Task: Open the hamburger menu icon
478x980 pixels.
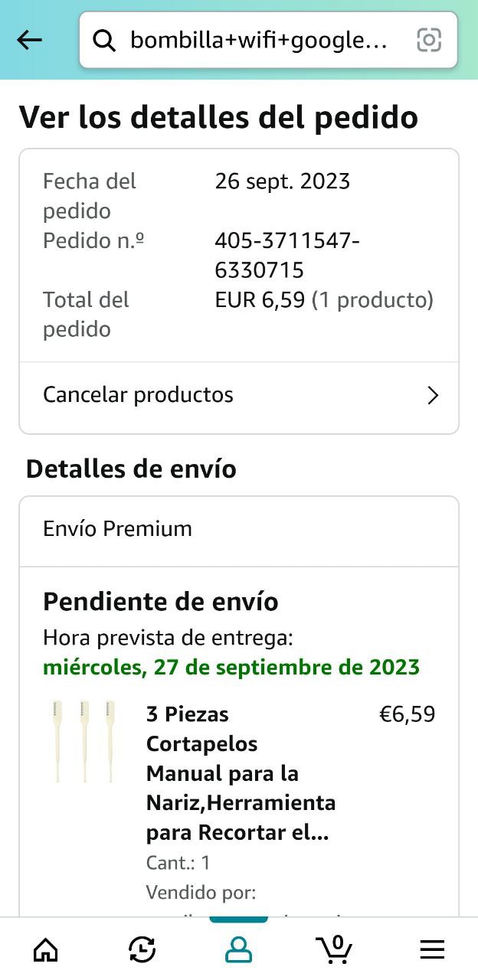Action: tap(432, 950)
